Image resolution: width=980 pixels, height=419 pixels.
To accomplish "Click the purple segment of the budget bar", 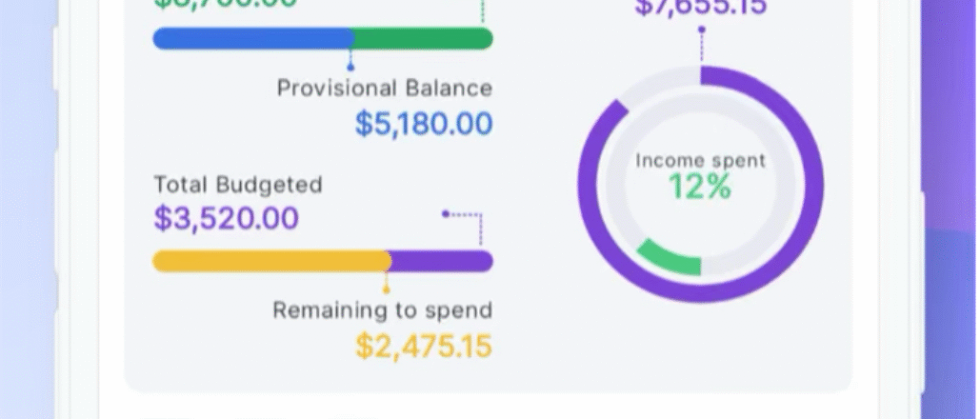I will click(x=442, y=261).
